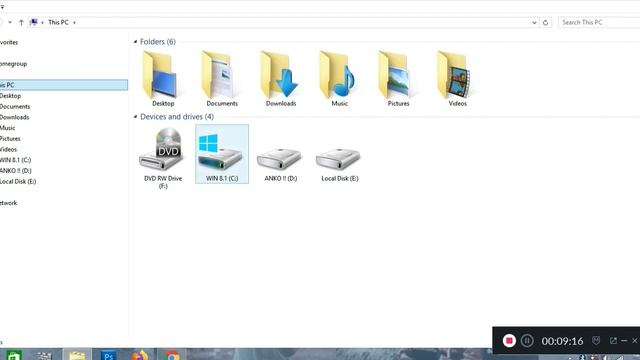This screenshot has height=360, width=640.
Task: Select Local Disk (E:) in navigation pane
Action: [x=18, y=181]
